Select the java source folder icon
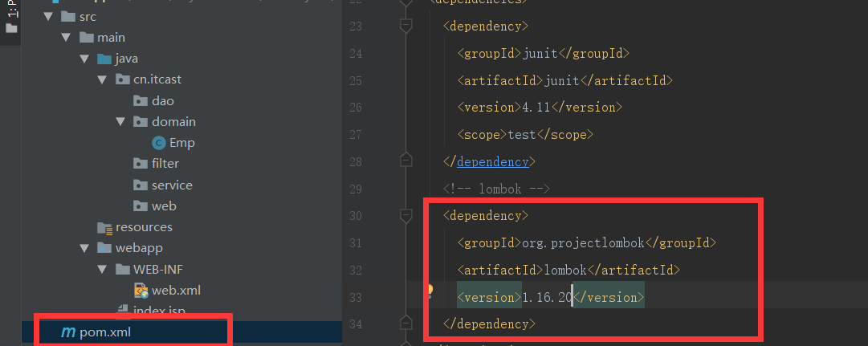This screenshot has width=868, height=346. coord(104,59)
